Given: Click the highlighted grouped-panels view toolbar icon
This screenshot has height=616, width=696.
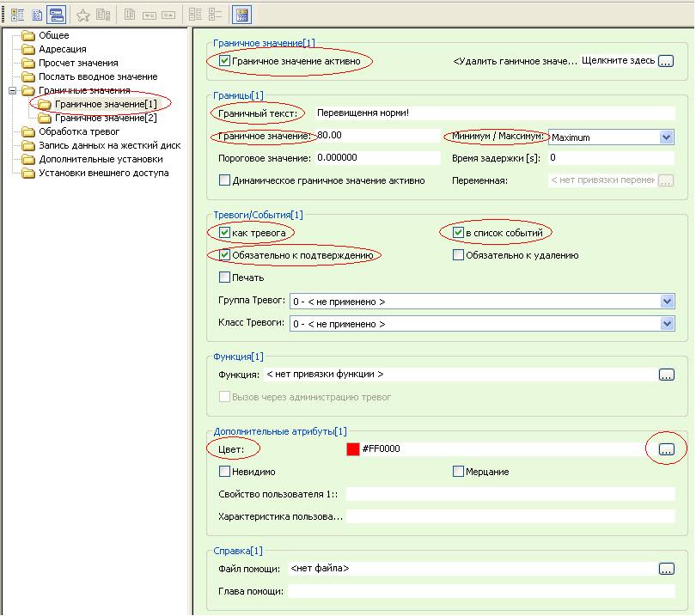Looking at the screenshot, I should 56,15.
